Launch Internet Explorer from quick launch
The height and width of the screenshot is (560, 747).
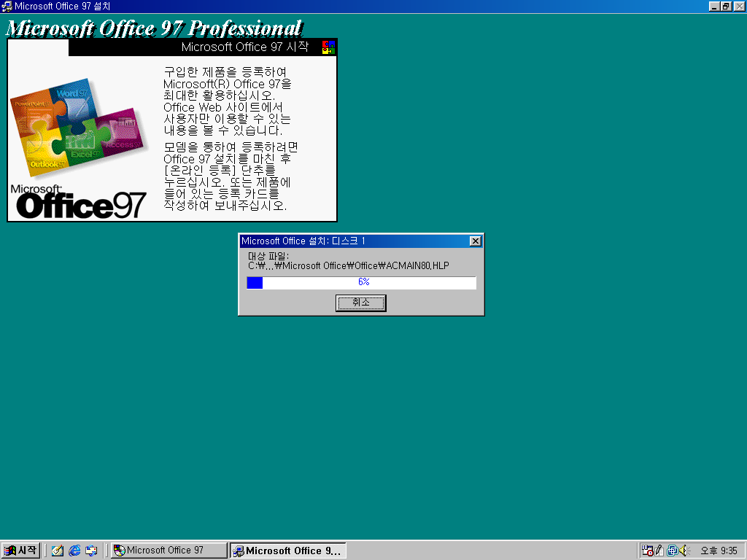(x=74, y=551)
